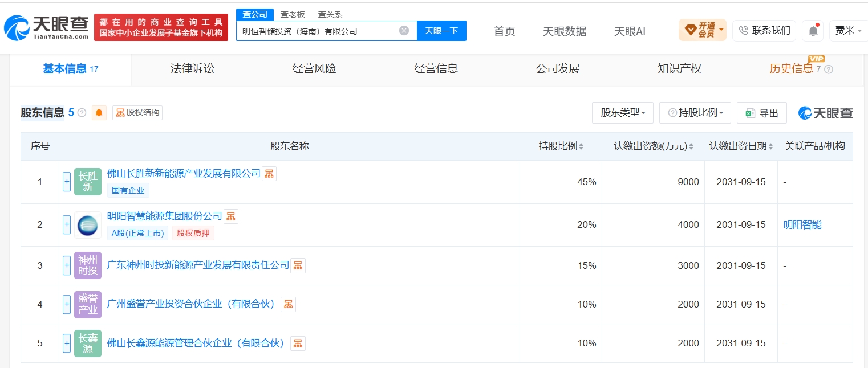Open shareholder 明阳智慧能源集团股份公司 link

click(165, 216)
